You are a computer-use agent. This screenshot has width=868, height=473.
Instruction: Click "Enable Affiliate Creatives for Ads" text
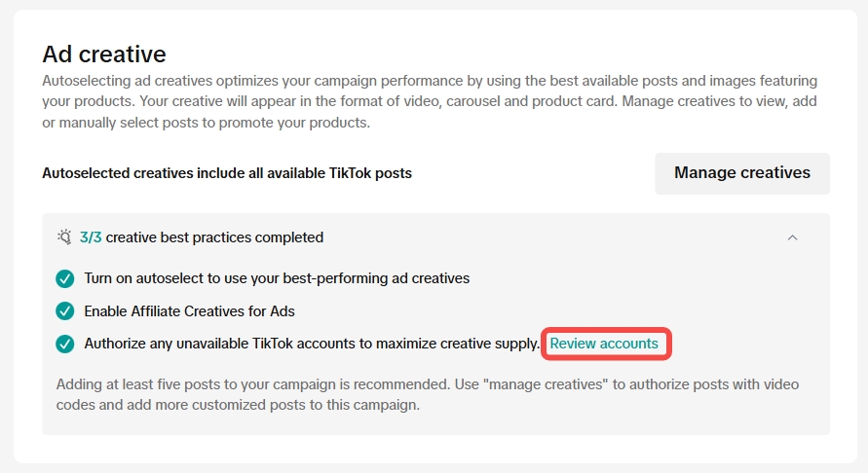(189, 311)
